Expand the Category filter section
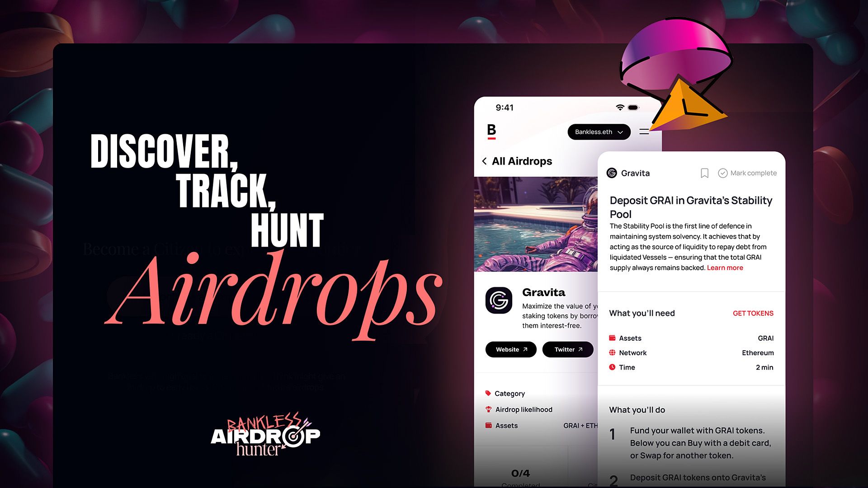The width and height of the screenshot is (868, 488). coord(509,393)
